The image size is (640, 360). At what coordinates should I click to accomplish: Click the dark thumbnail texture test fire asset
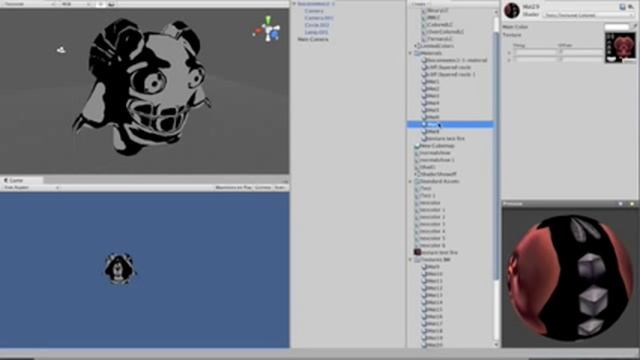coord(436,253)
